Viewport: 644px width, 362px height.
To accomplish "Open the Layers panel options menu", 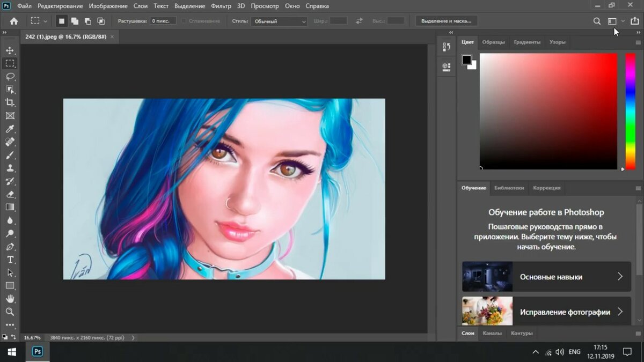I will pyautogui.click(x=638, y=334).
